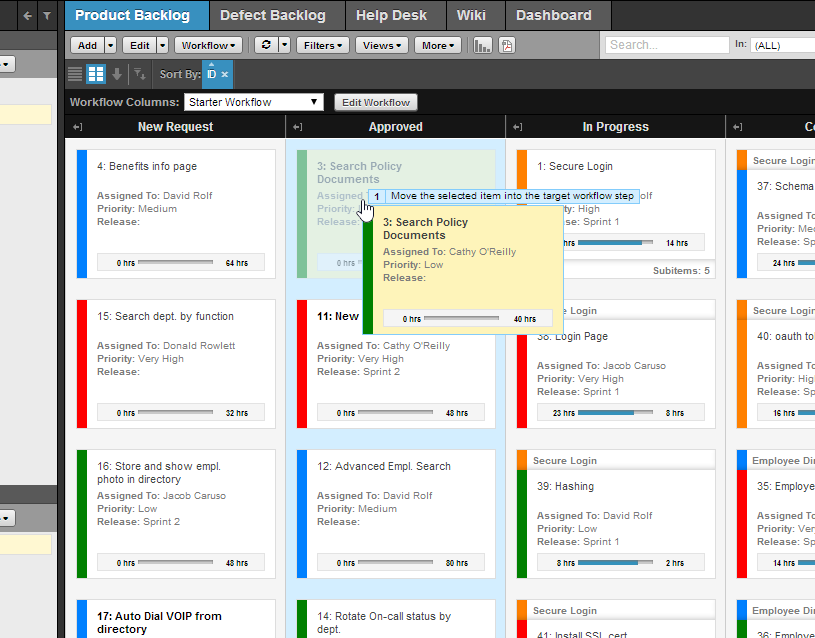This screenshot has height=638, width=815.
Task: Click "Priority: Medium" on card 12
Action: (x=357, y=509)
